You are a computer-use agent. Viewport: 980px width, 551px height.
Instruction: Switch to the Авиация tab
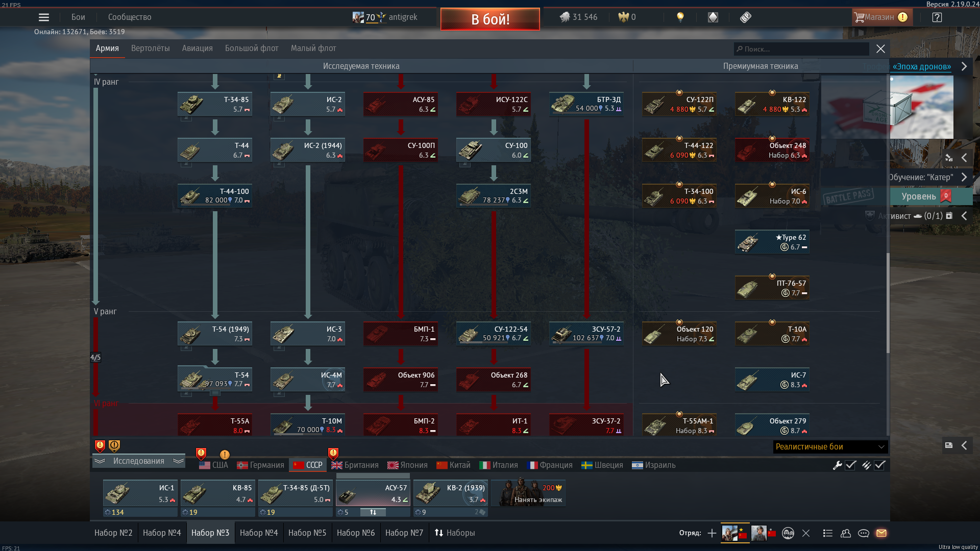(x=197, y=48)
